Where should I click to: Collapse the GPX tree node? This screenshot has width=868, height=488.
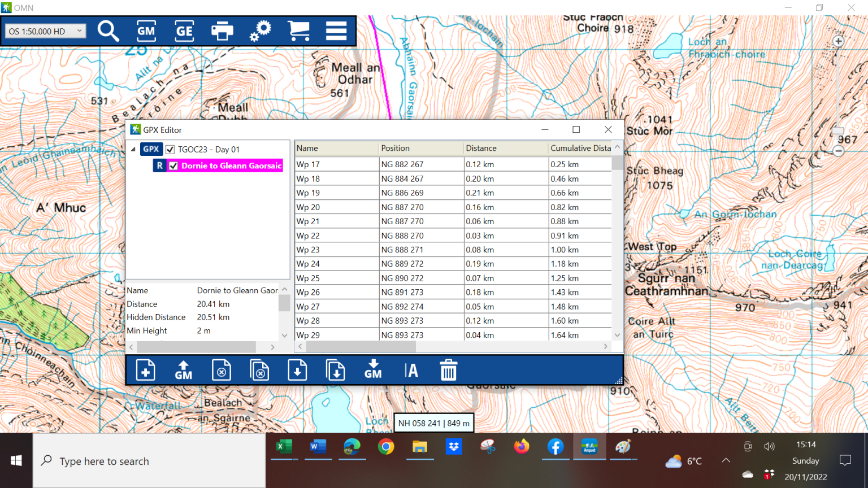[x=132, y=149]
